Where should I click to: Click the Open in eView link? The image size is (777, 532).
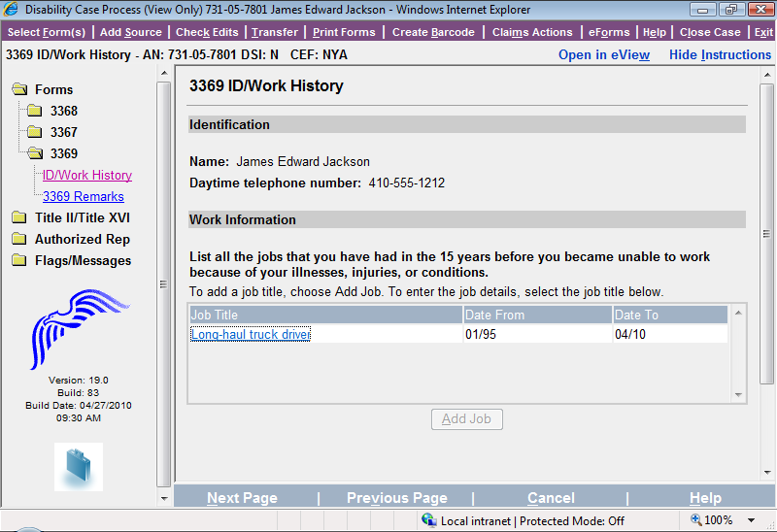[x=604, y=54]
